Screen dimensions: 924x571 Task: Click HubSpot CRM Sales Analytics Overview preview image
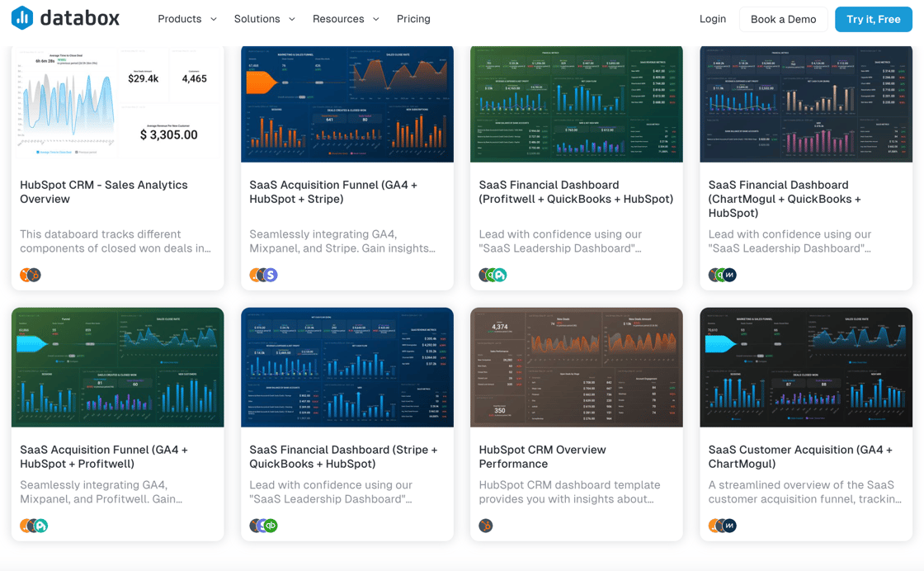point(118,104)
